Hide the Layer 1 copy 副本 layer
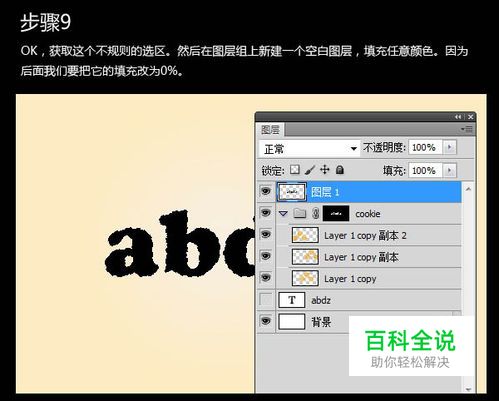Screen dimensions: 499x401 266,256
